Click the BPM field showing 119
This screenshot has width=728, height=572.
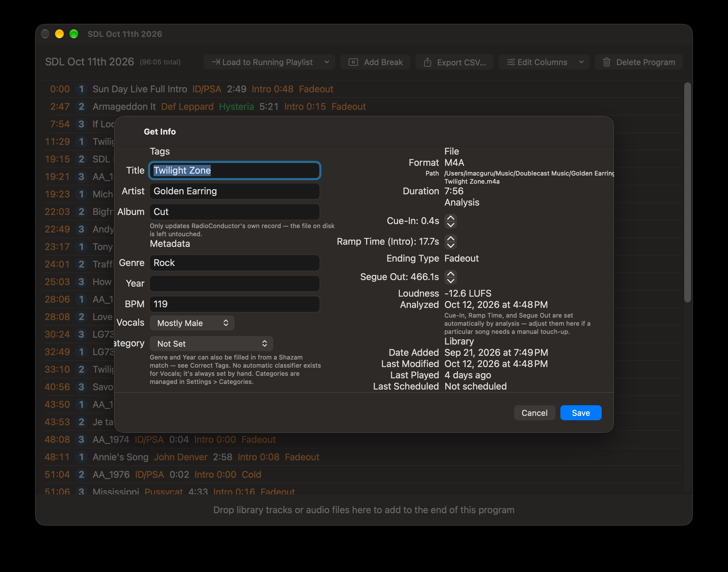click(235, 304)
